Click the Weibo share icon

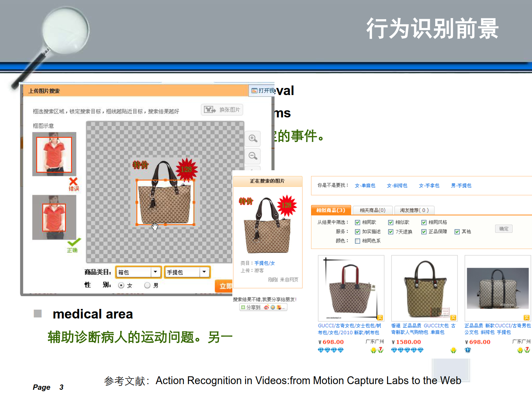pyautogui.click(x=266, y=307)
